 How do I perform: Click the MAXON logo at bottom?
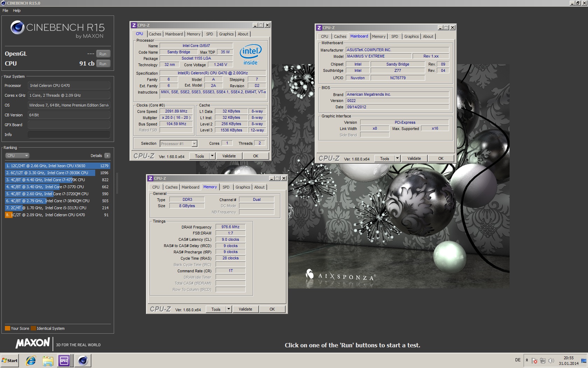pos(33,343)
